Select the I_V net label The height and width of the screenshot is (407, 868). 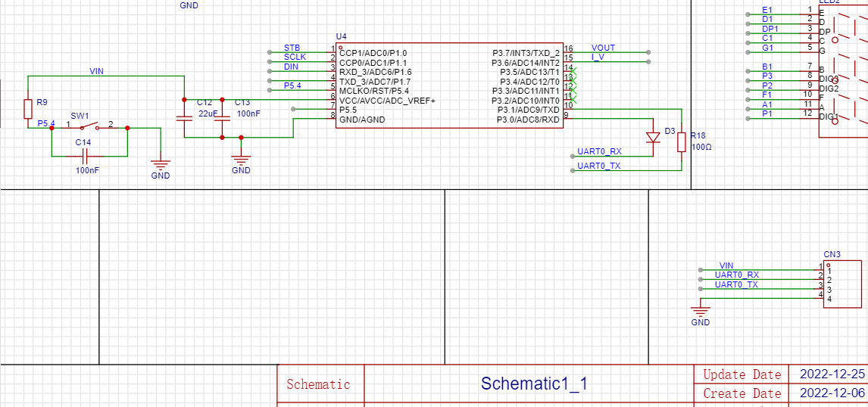click(x=598, y=57)
